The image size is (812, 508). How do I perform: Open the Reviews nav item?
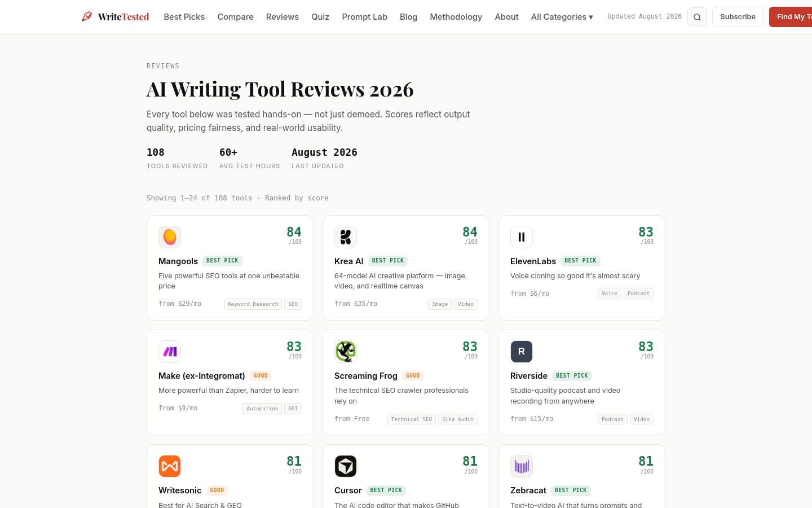[x=283, y=17]
